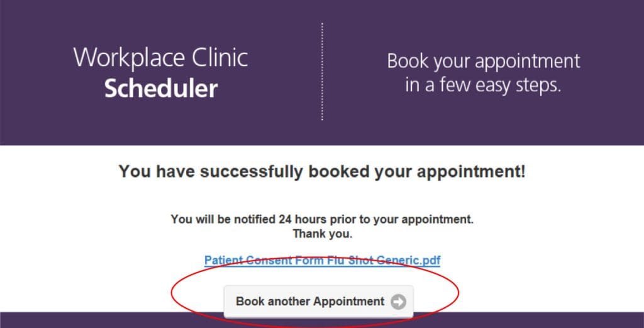
Task: Click the 'Book your appointment' tagline line
Action: tap(483, 61)
